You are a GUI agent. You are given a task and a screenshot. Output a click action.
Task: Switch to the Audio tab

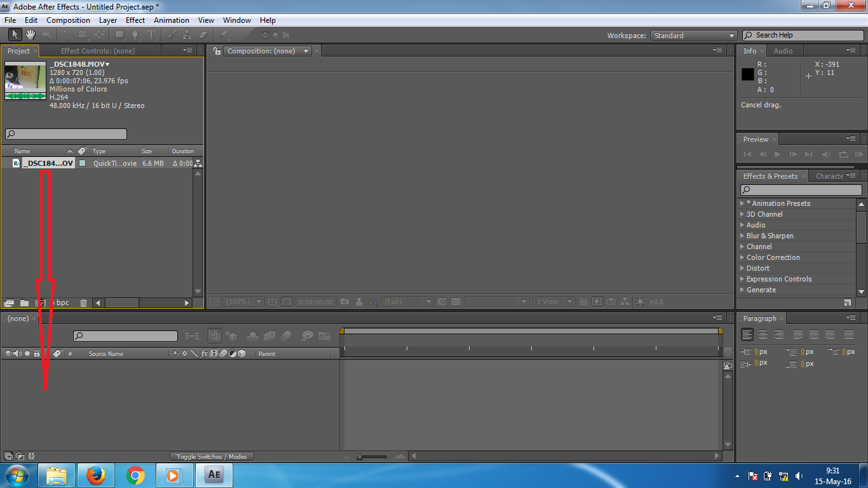(783, 51)
